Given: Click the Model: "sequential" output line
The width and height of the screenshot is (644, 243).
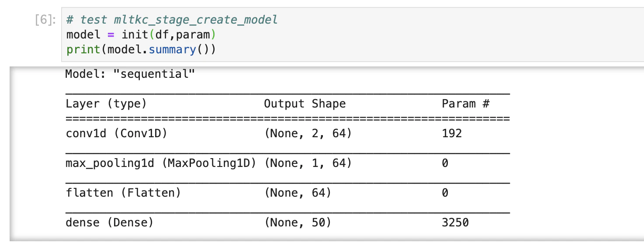Looking at the screenshot, I should (x=130, y=74).
